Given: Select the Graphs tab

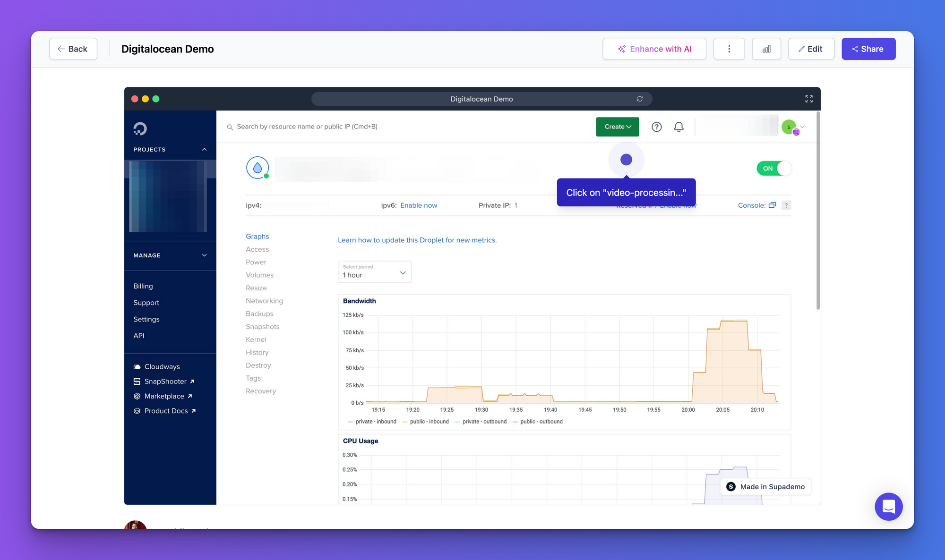Looking at the screenshot, I should 258,237.
